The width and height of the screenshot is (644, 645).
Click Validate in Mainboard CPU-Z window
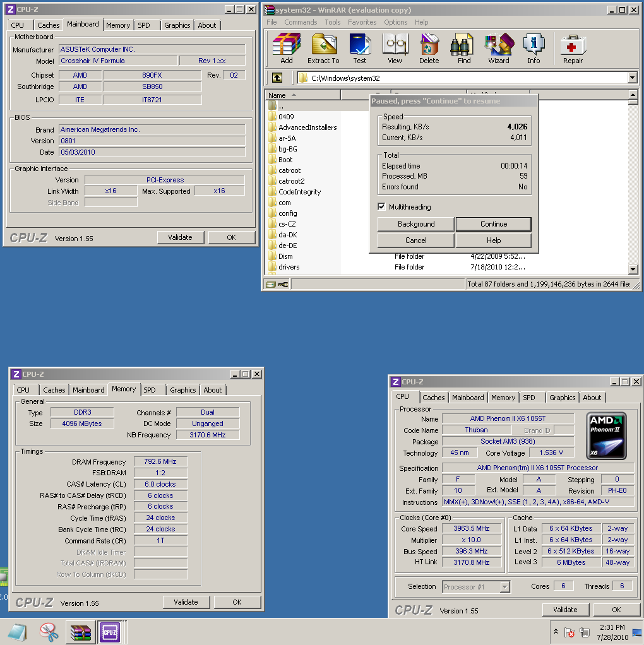[180, 237]
